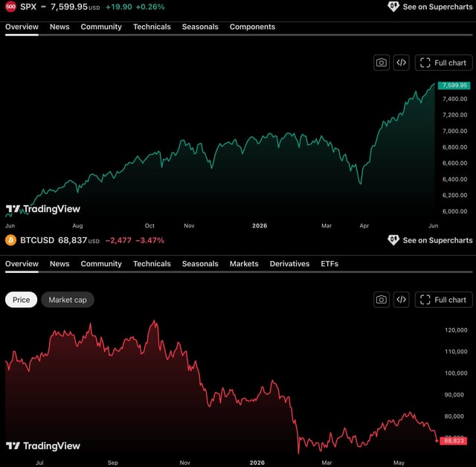Click the BTCUSD ticker symbol text
The width and height of the screenshot is (476, 467).
pos(37,240)
